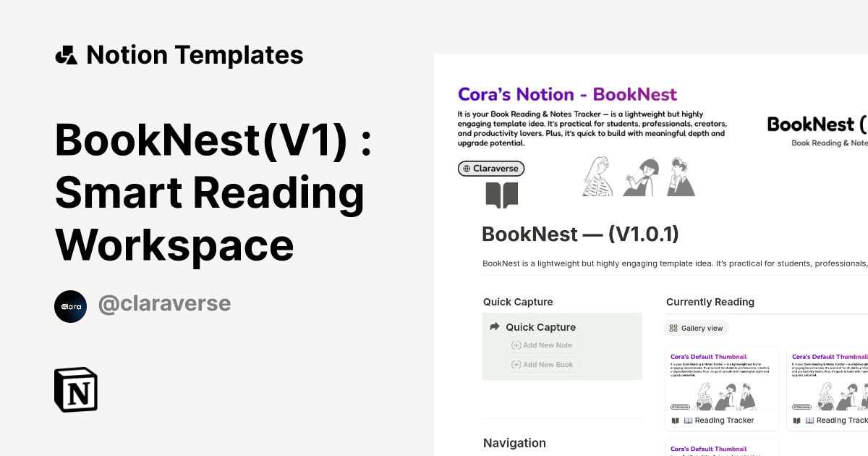Click the grid icon inside Gallery view pill

[673, 328]
